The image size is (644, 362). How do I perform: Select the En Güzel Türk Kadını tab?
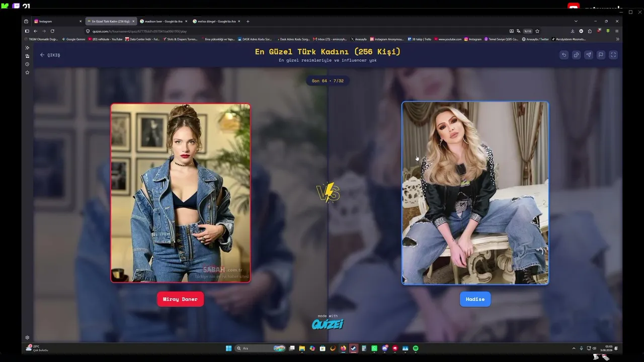click(111, 21)
